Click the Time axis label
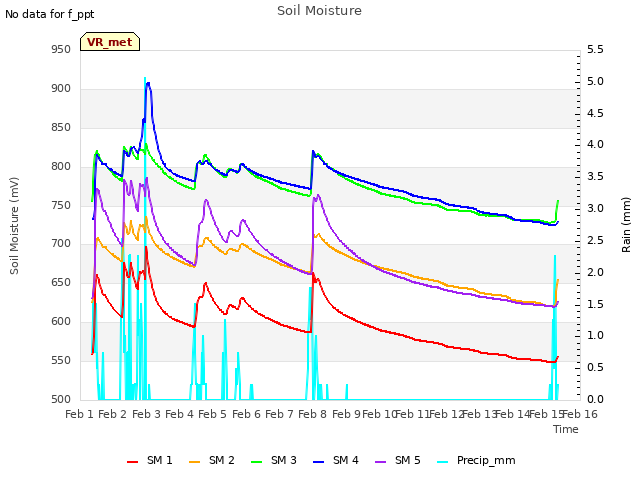Viewport: 640px width, 480px height. (x=566, y=429)
